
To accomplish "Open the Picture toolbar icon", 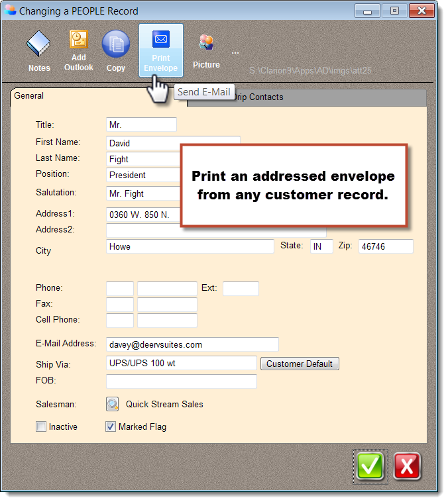I will [206, 50].
